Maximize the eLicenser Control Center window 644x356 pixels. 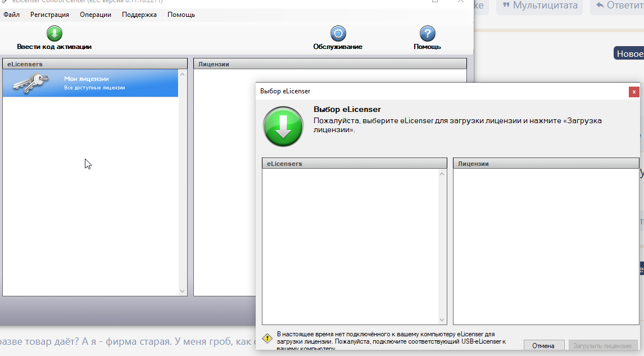tap(435, 1)
